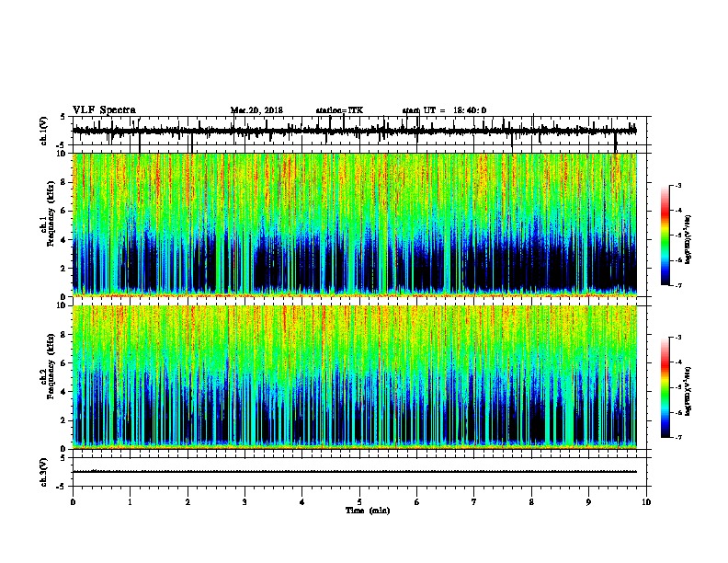Click the "VLF Spectra" plot title

[x=104, y=110]
